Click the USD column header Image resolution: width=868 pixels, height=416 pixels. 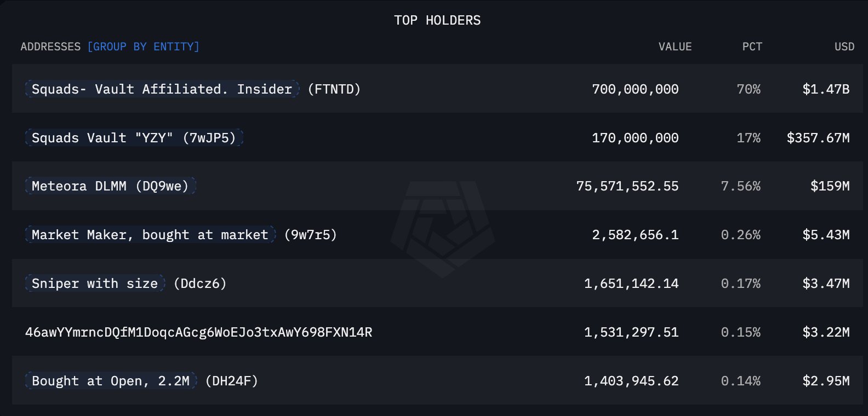coord(844,47)
